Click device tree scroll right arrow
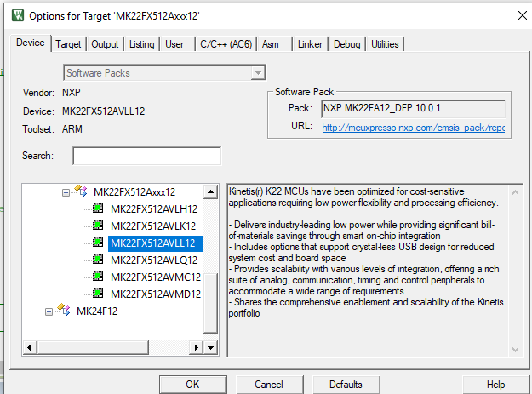The height and width of the screenshot is (394, 532). pyautogui.click(x=196, y=347)
